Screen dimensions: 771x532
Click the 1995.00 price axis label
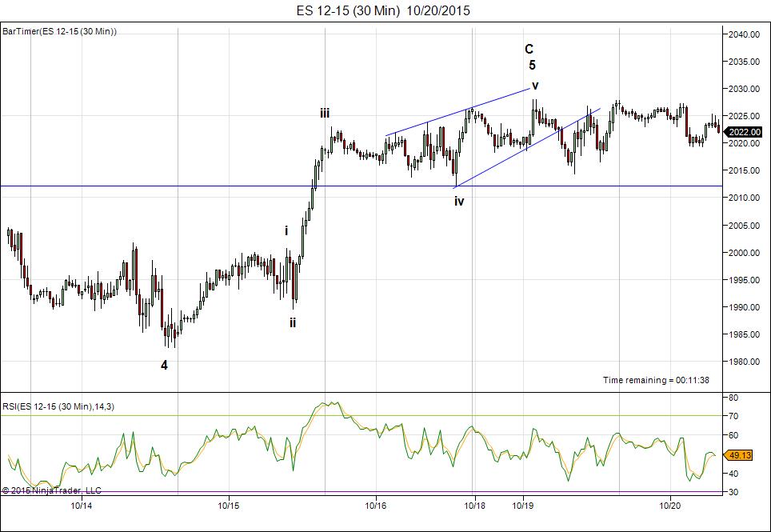pos(745,280)
